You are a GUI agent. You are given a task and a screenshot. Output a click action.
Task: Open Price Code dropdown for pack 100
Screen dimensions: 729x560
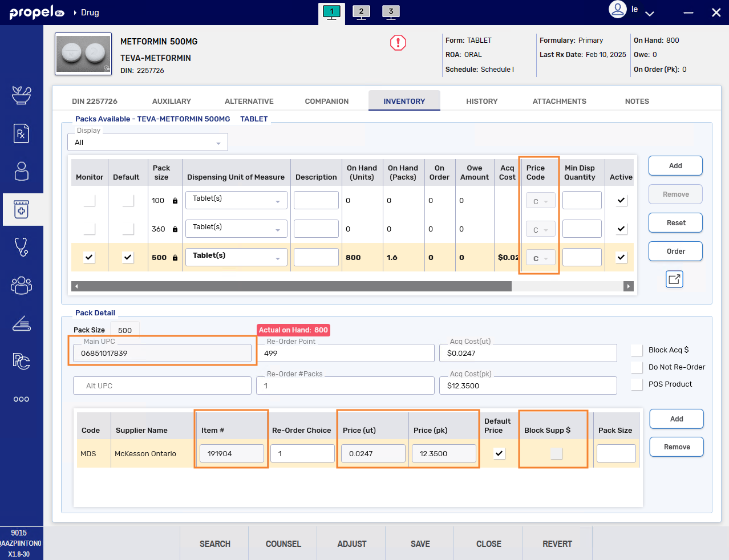[540, 201]
